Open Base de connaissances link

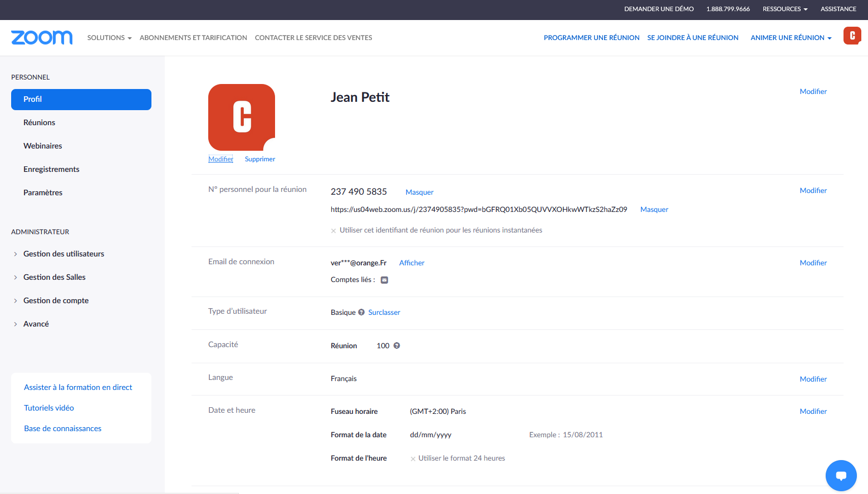point(63,428)
